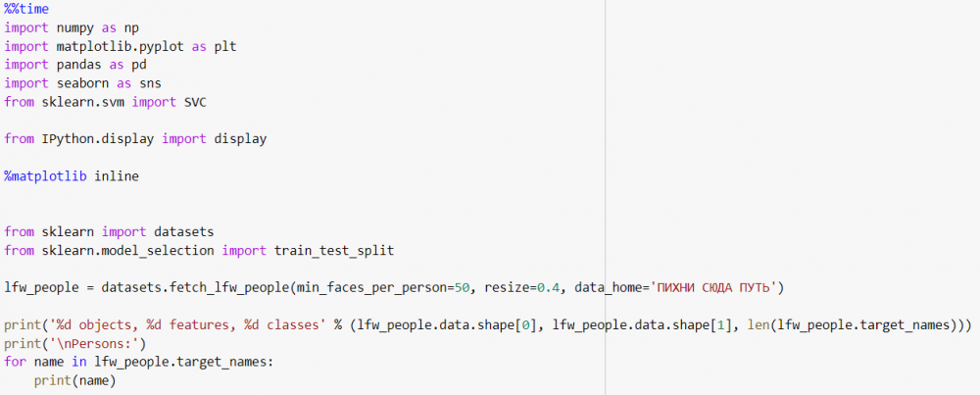Click the '\nPersons:' print statement
The height and width of the screenshot is (395, 980).
[73, 344]
